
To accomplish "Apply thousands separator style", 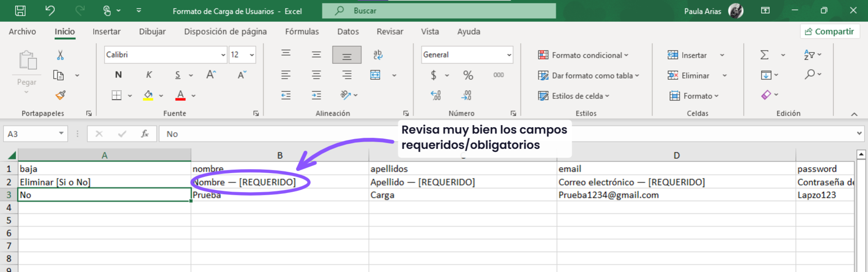I will (x=498, y=75).
